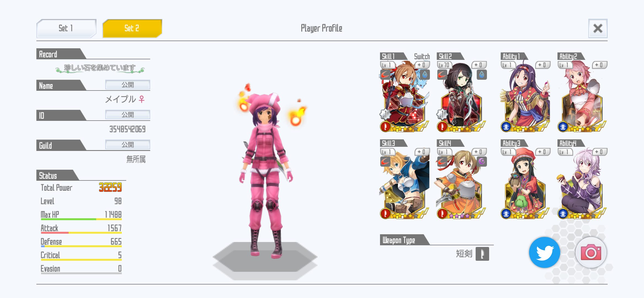Switch to the Set 1 tab

point(66,28)
